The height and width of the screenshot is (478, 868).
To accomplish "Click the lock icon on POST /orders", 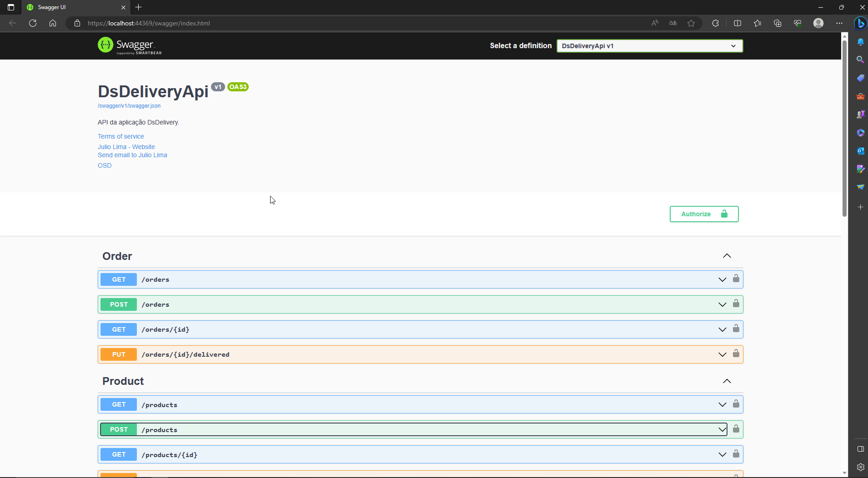I will tap(736, 304).
